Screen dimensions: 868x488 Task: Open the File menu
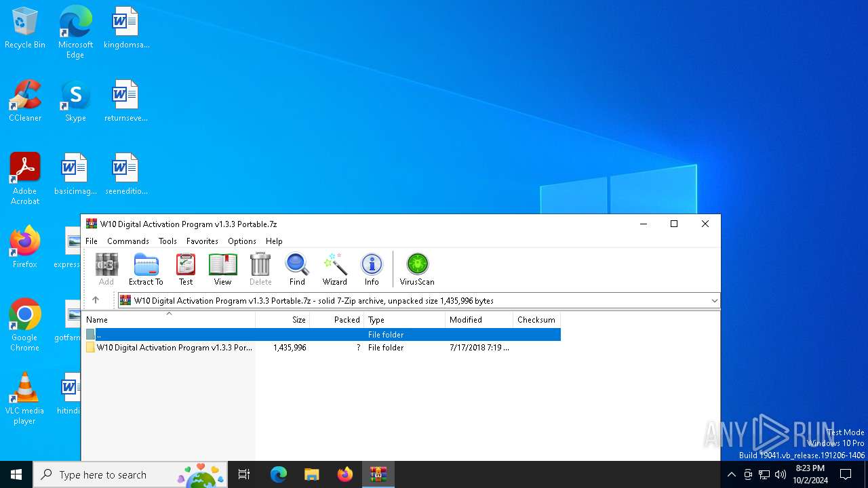(x=92, y=241)
